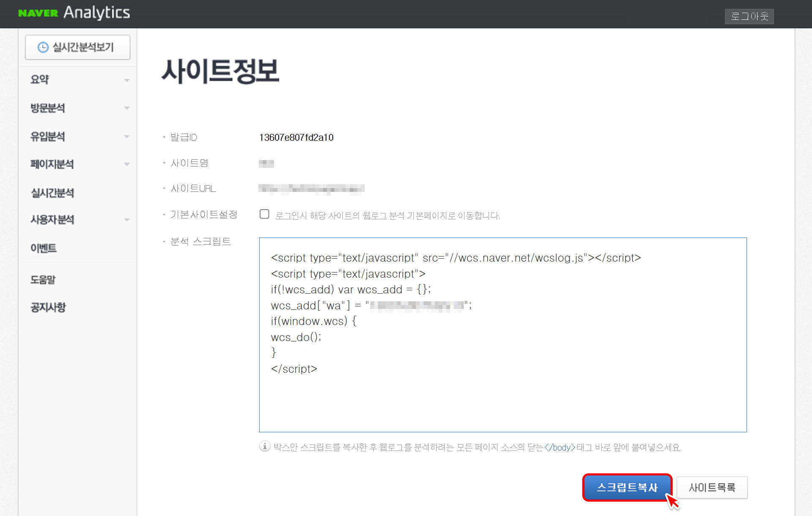The image size is (812, 516).
Task: Open the 공지사항 menu item
Action: [x=48, y=307]
